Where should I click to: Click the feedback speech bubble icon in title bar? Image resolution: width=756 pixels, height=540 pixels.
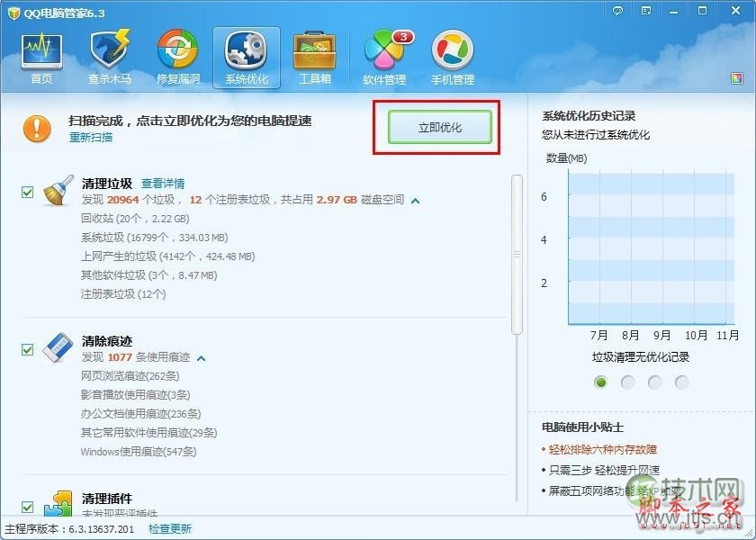tap(617, 11)
